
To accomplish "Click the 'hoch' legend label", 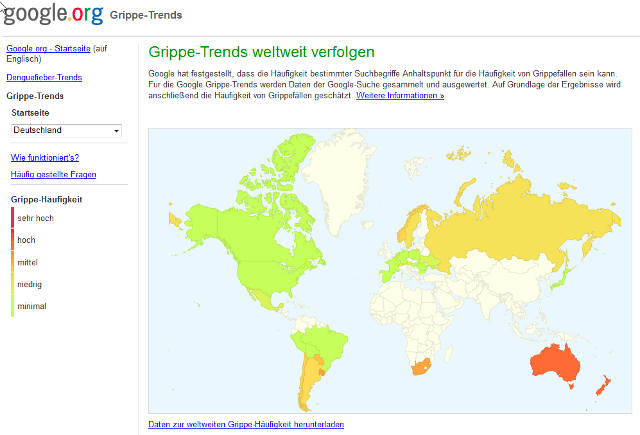I will (27, 240).
